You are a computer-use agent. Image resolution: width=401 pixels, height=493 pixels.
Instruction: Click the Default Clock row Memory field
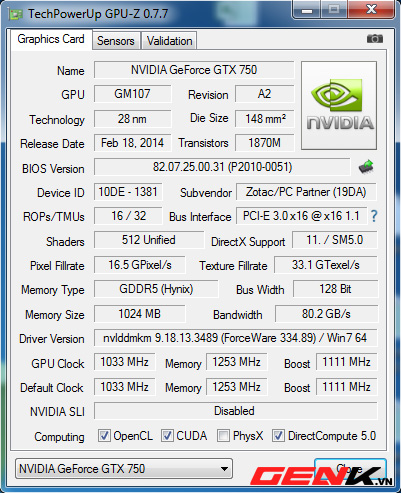click(x=237, y=387)
